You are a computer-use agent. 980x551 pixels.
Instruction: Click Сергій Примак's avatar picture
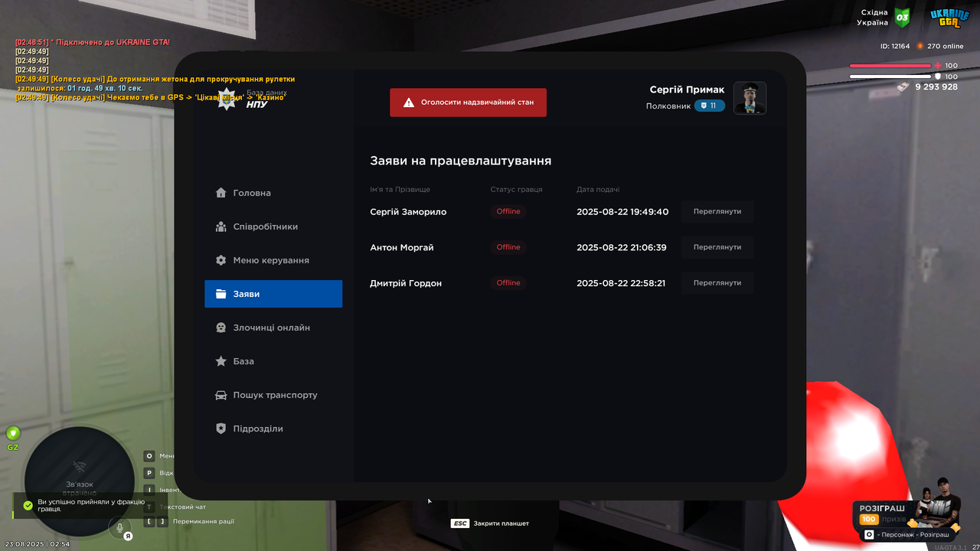click(750, 98)
